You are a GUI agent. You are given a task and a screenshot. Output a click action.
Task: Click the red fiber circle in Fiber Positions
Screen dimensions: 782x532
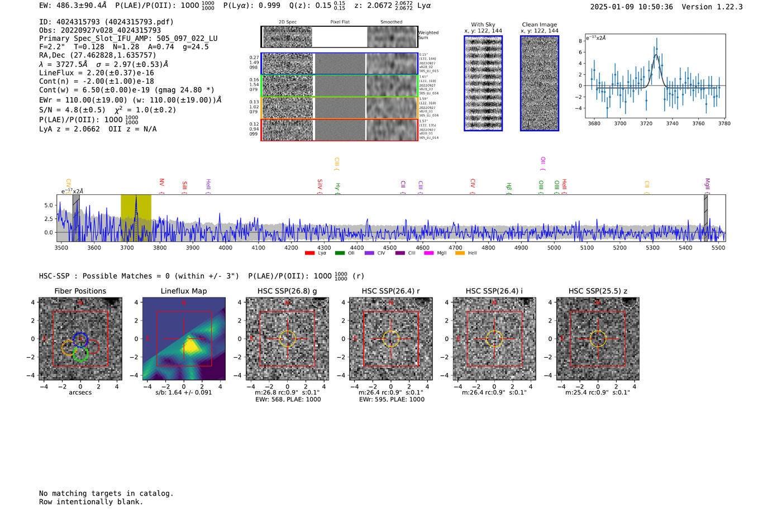(x=92, y=347)
